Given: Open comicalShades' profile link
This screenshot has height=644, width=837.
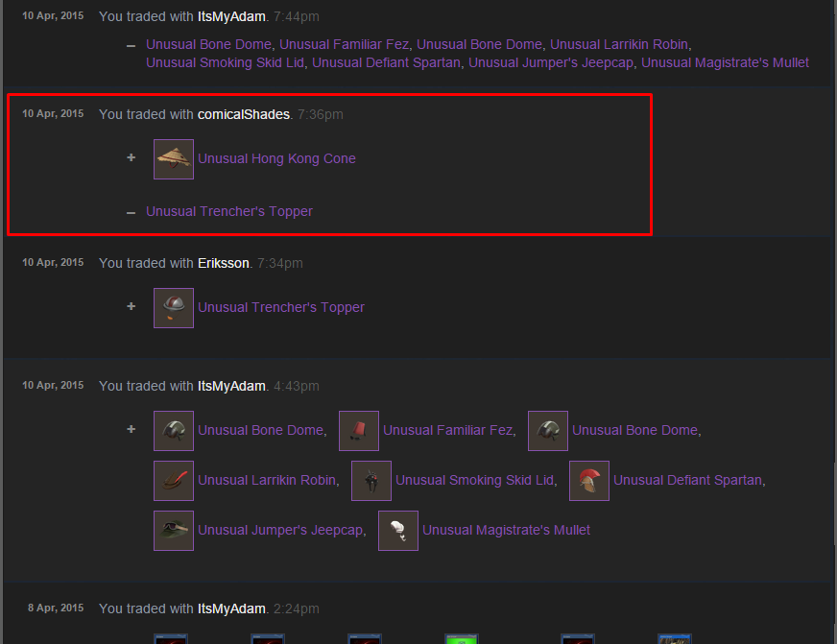Looking at the screenshot, I should [244, 114].
